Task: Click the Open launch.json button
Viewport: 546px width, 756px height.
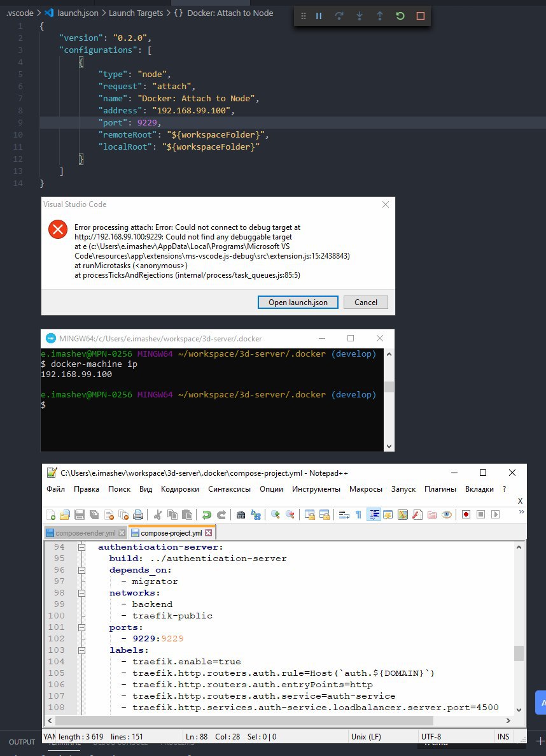Action: coord(298,303)
